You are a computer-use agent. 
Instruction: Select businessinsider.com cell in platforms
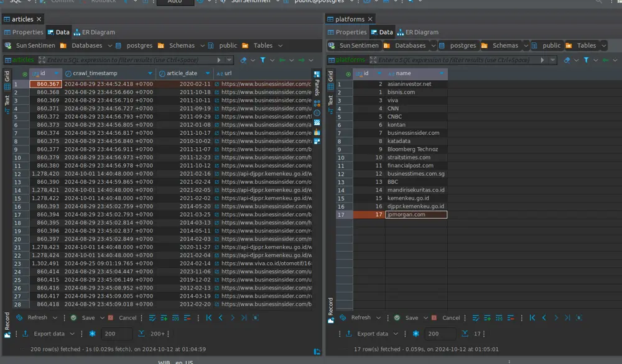(416, 133)
